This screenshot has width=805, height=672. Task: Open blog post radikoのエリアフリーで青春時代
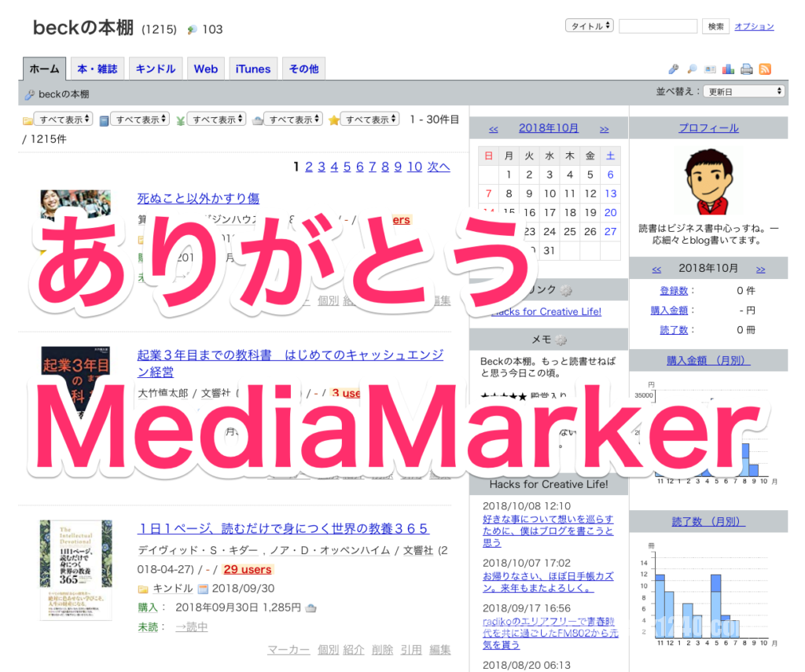coord(550,633)
